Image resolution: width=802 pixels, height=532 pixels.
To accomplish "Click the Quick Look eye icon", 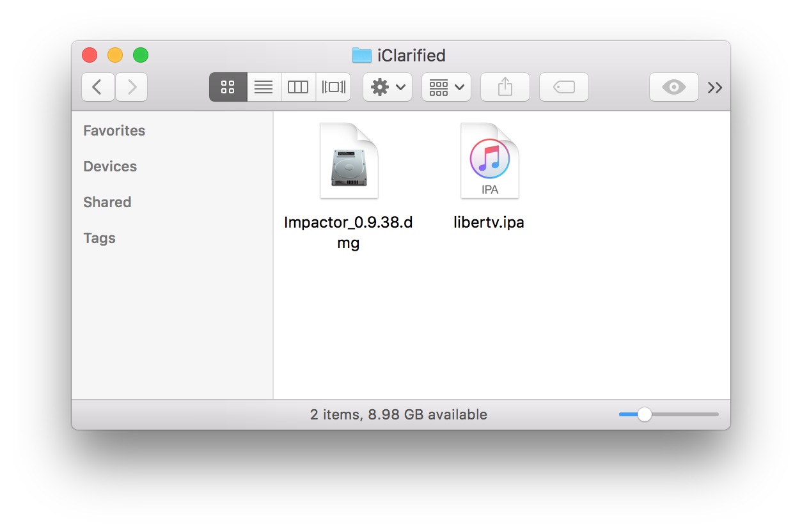I will point(673,87).
